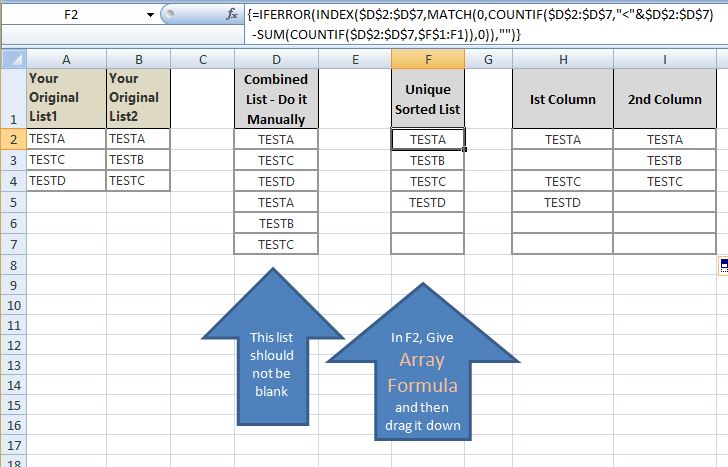Select row 10 header
This screenshot has width=728, height=467.
14,305
